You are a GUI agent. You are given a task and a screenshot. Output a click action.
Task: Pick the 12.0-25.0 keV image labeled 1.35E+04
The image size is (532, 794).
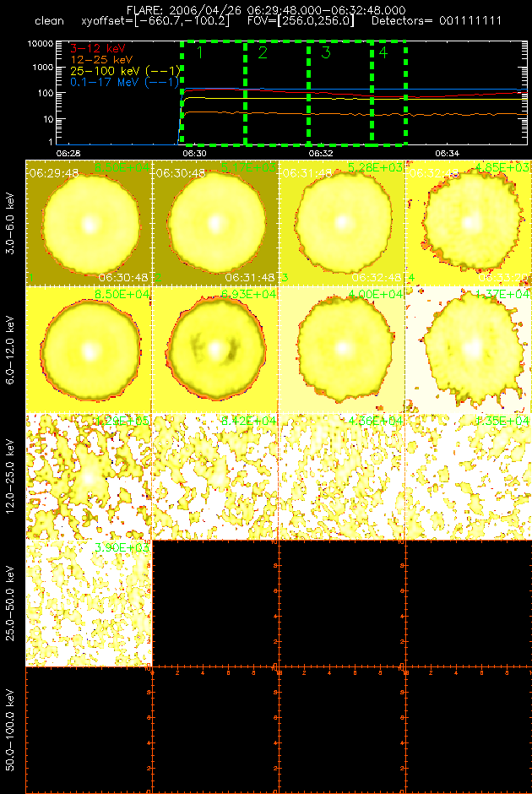tap(468, 476)
